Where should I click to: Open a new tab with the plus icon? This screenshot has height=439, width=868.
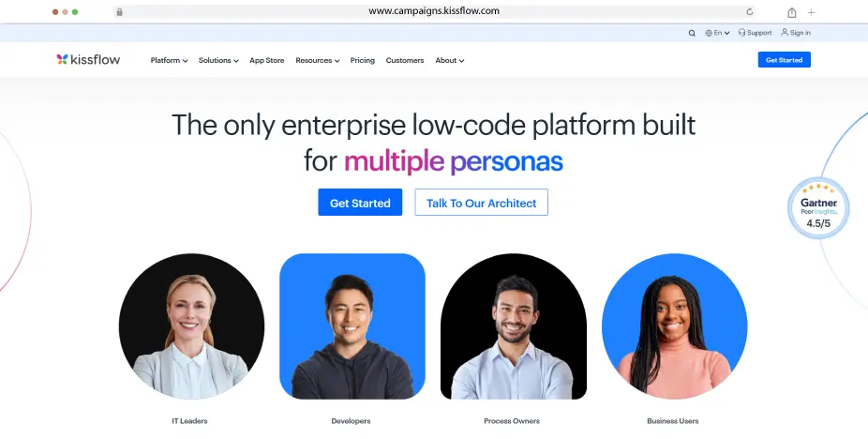(811, 12)
